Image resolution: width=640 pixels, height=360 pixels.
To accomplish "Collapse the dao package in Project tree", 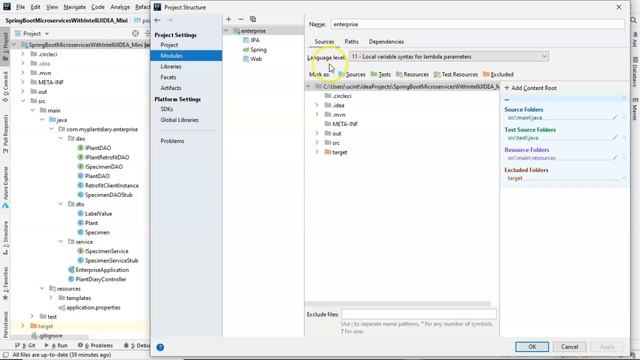I will (61, 139).
